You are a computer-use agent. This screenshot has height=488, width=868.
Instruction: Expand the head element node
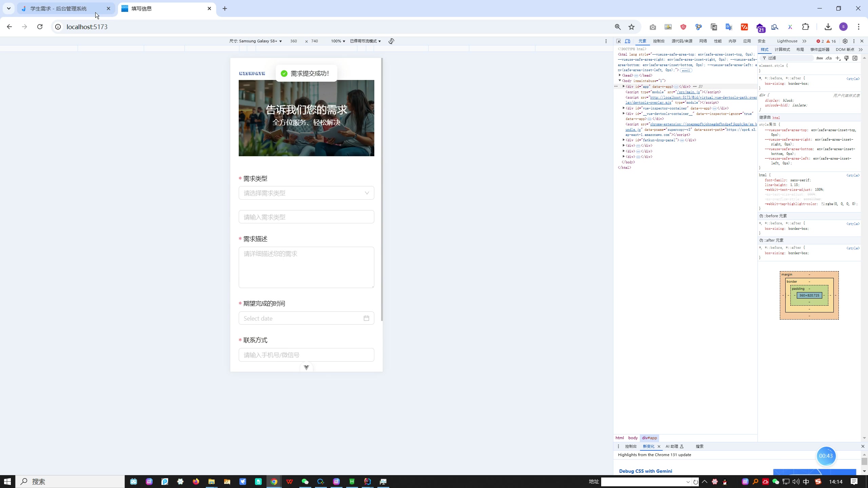pyautogui.click(x=620, y=75)
